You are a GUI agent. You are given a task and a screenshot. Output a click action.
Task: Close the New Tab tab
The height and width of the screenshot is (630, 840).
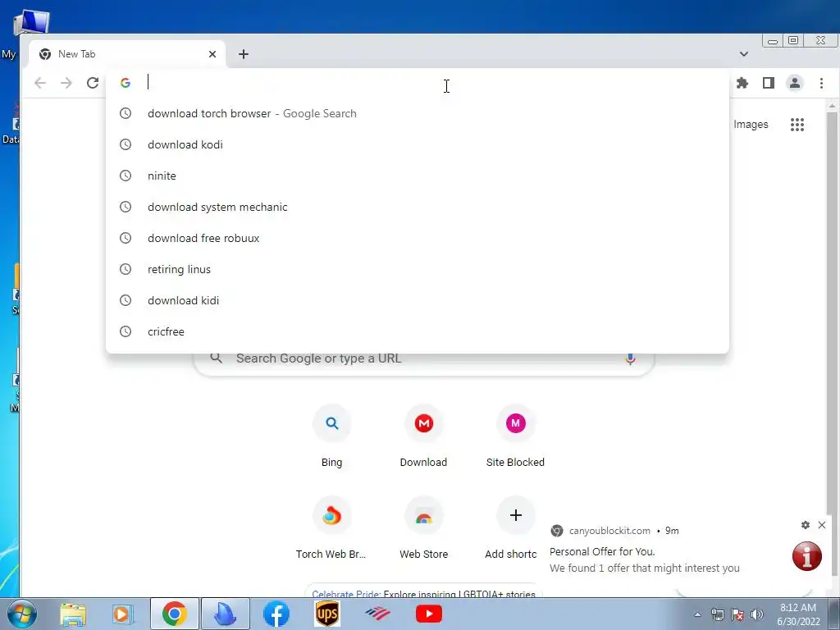pos(212,54)
